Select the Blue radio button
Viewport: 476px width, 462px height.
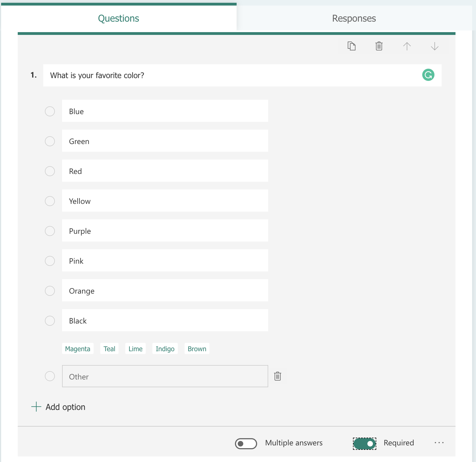(50, 111)
